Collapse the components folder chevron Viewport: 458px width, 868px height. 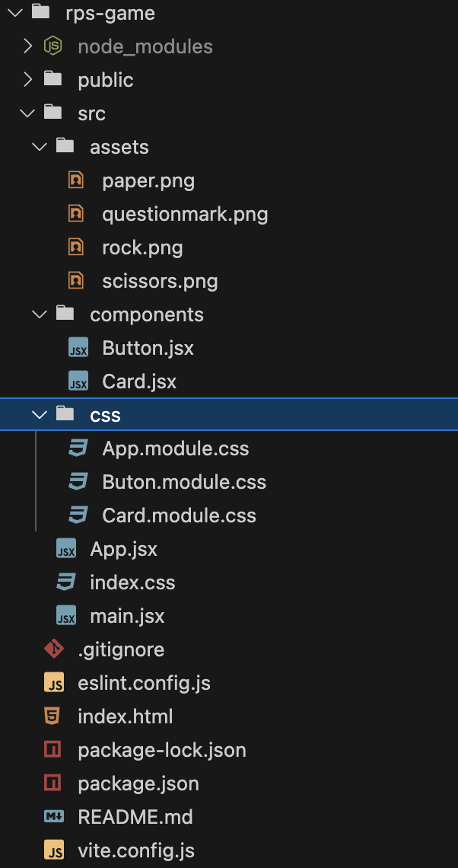pos(40,314)
